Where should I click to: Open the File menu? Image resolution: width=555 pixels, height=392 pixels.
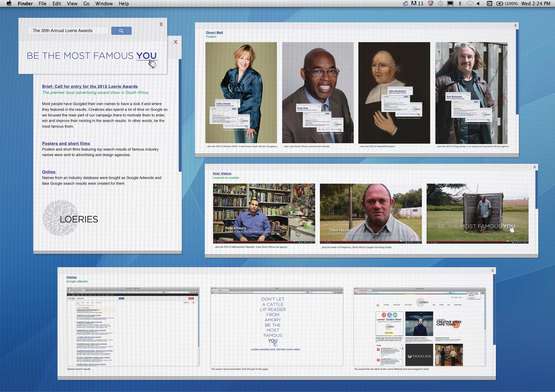[43, 4]
